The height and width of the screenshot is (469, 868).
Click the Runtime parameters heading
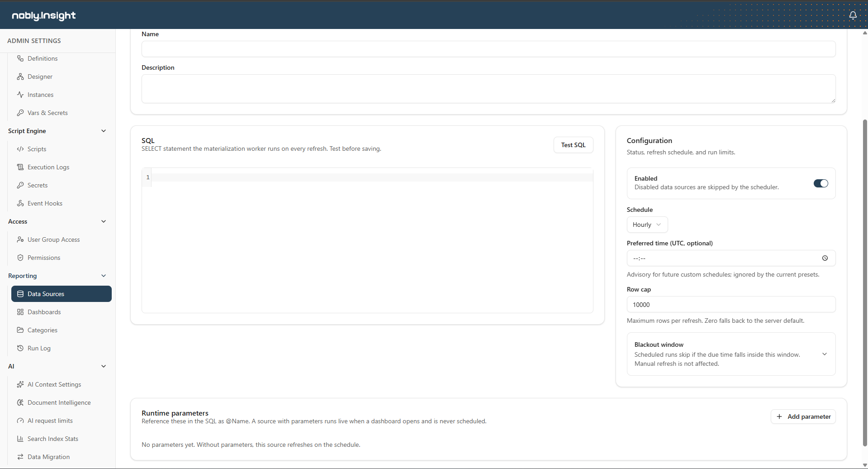click(175, 413)
